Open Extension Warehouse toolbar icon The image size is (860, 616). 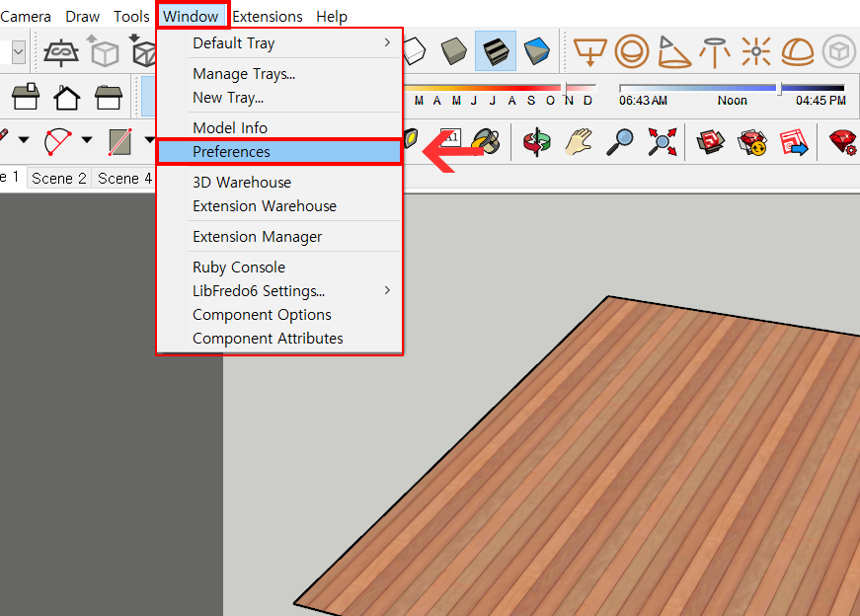tap(752, 142)
